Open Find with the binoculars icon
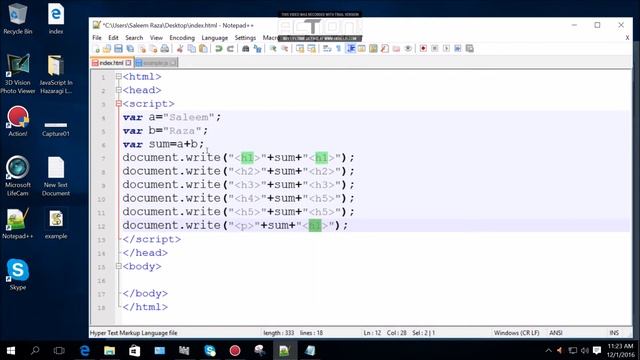Image resolution: width=640 pixels, height=360 pixels. click(x=245, y=49)
